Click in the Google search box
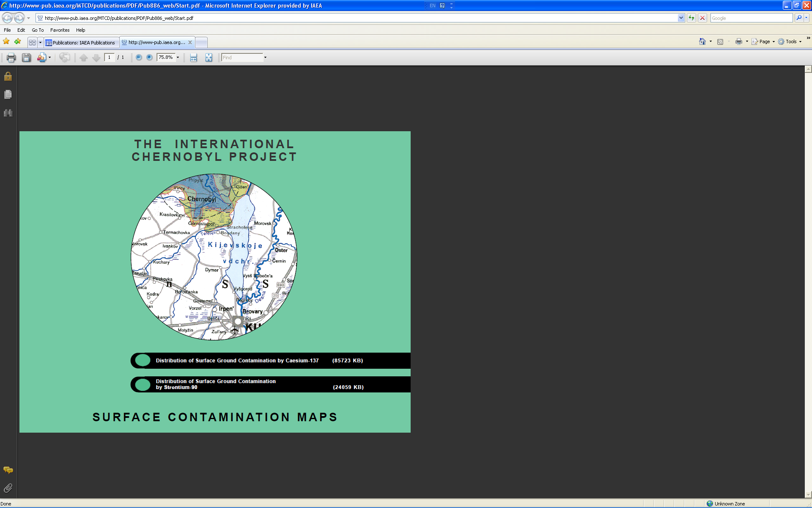 pyautogui.click(x=752, y=18)
